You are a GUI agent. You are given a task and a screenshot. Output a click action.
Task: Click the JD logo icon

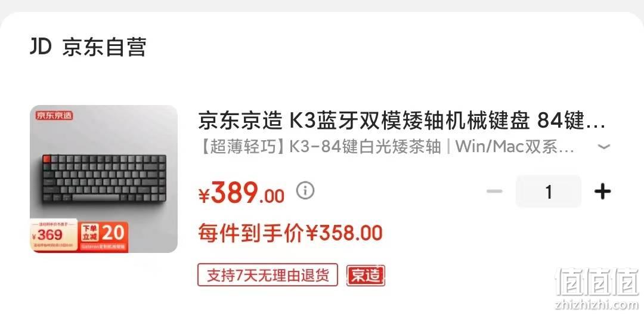[x=41, y=47]
